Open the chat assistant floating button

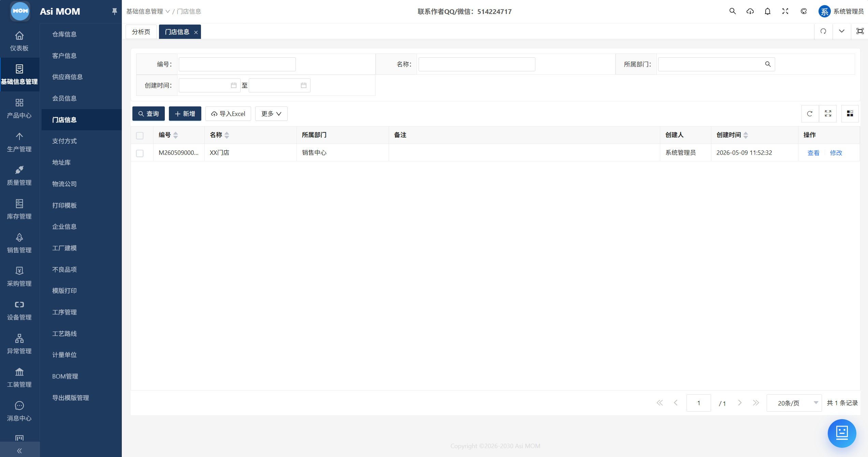coord(842,433)
